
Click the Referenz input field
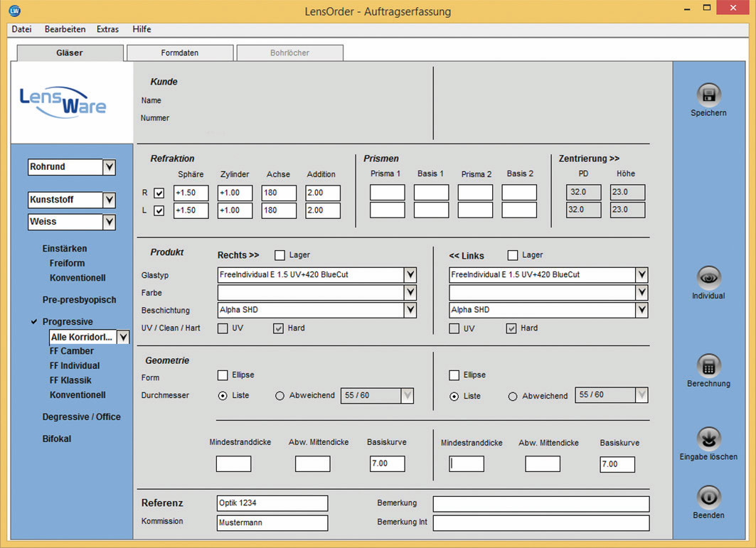272,503
